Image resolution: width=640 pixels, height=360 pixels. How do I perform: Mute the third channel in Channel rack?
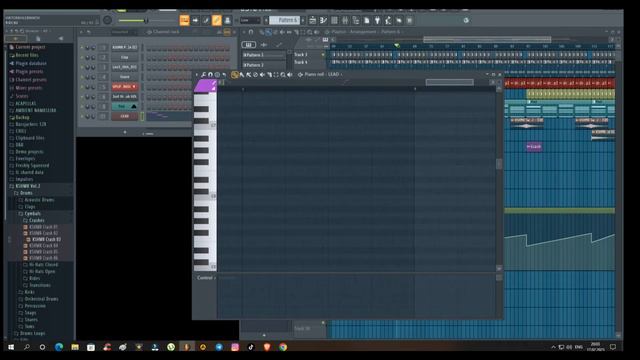(82, 67)
